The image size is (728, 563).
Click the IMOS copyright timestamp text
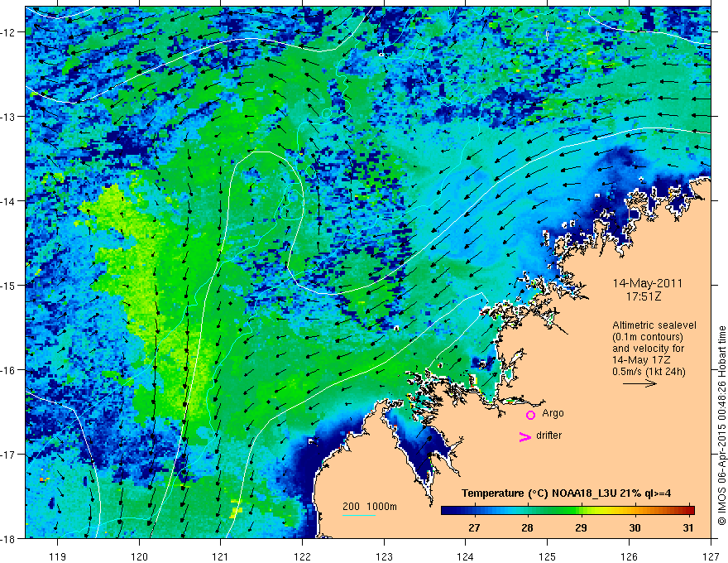tap(721, 426)
